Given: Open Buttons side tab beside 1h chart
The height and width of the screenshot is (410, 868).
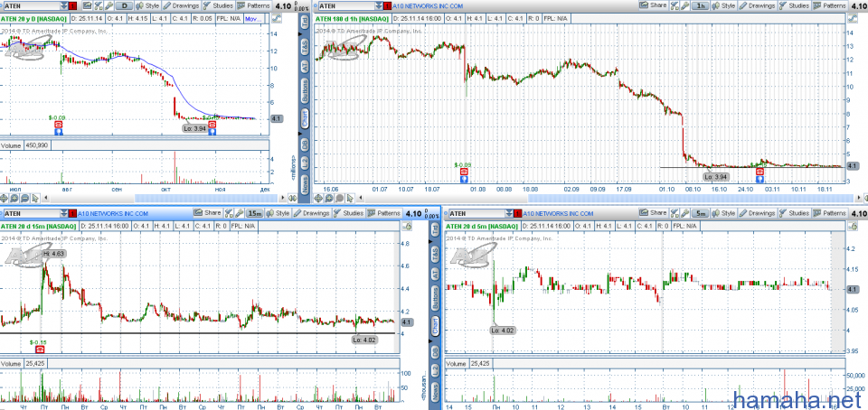Looking at the screenshot, I should [x=304, y=90].
